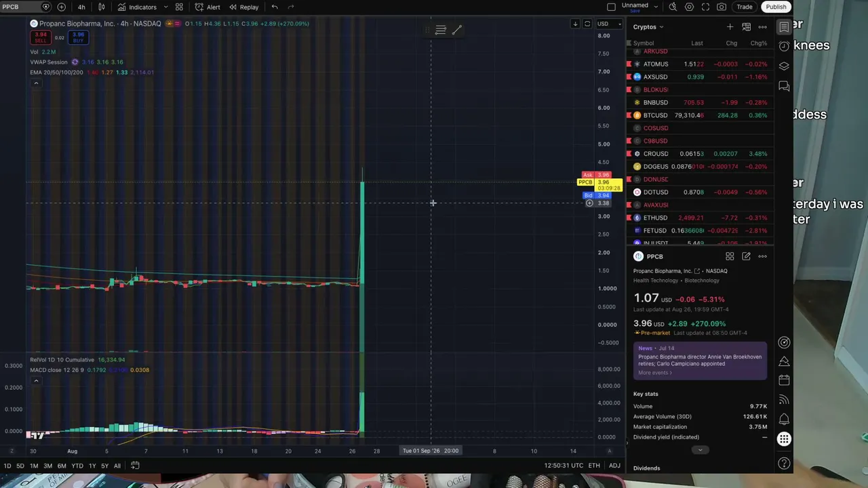Select the 1D date range tab
Viewport: 868px width, 488px height.
click(7, 466)
